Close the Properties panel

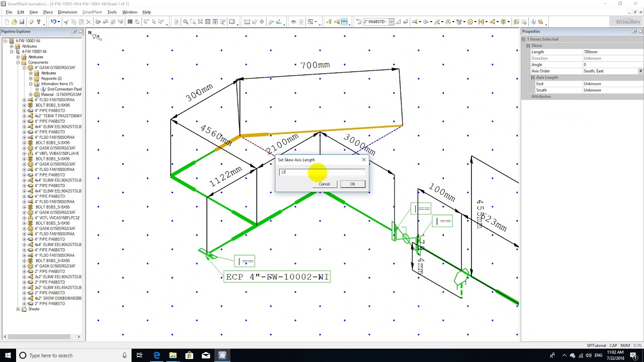pos(640,31)
